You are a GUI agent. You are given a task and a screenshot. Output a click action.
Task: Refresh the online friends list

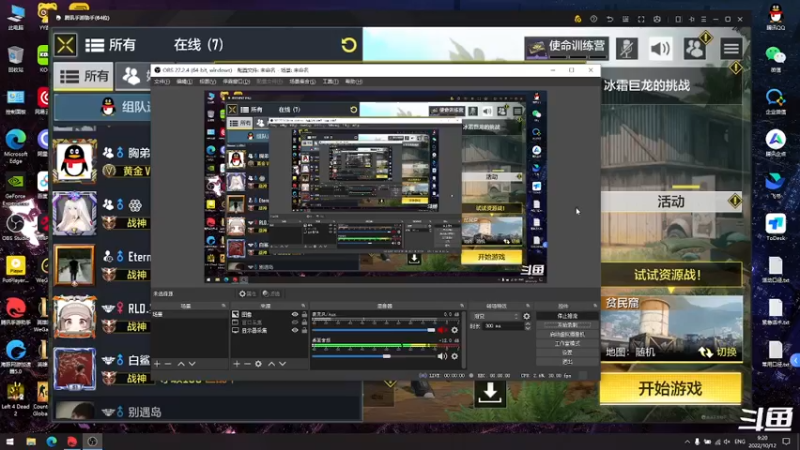pyautogui.click(x=349, y=45)
